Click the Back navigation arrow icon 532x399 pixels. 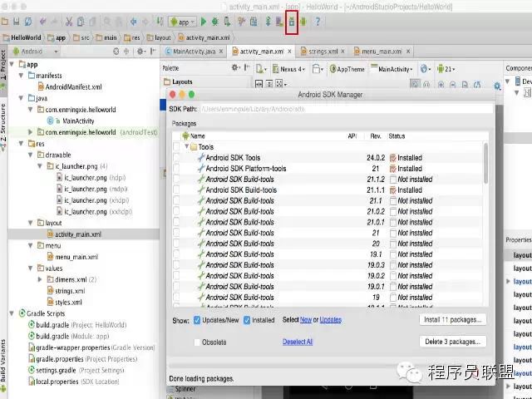[x=134, y=22]
